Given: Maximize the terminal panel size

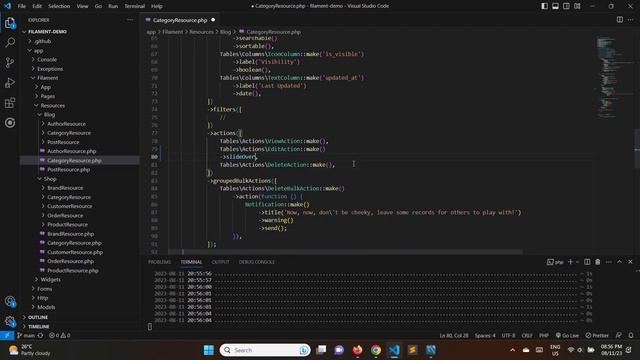Looking at the screenshot, I should pos(620,262).
